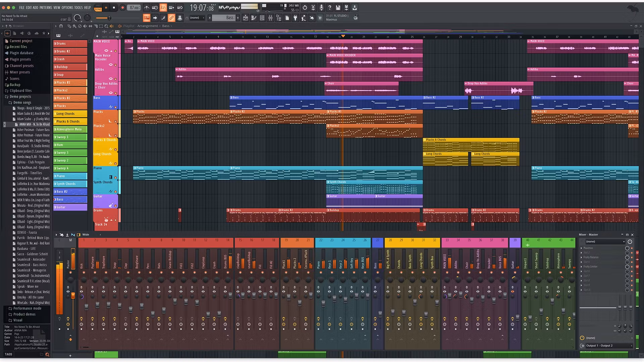Click the undo history icon in toolbar
The width and height of the screenshot is (644, 362).
click(305, 7)
